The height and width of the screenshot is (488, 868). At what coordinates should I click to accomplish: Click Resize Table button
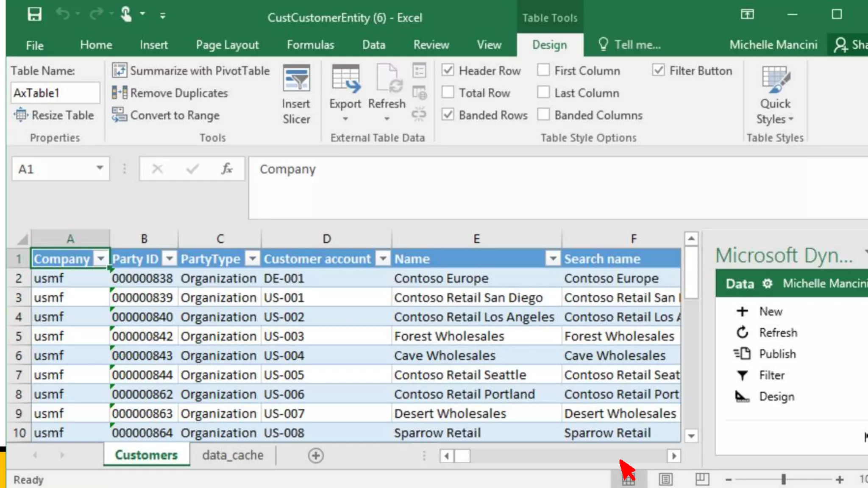click(54, 115)
